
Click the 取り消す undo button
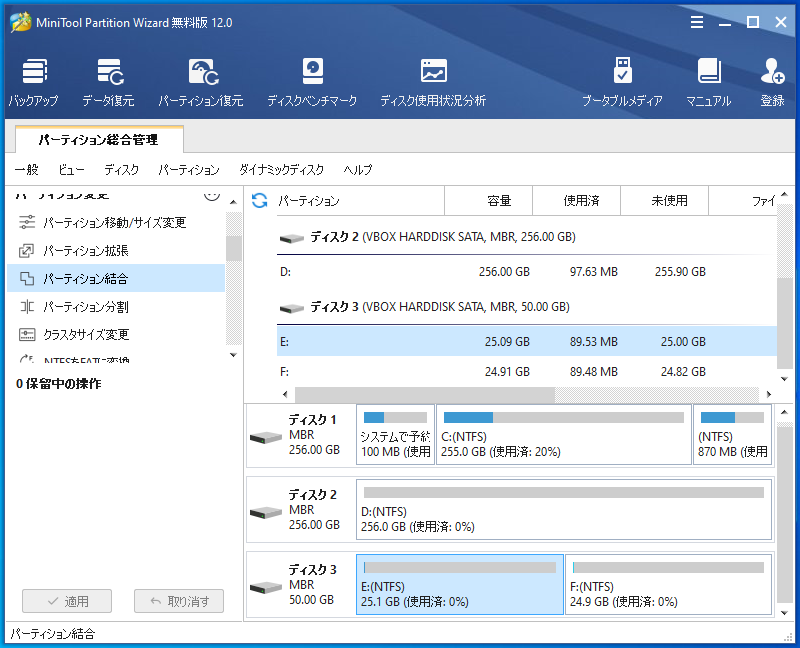point(179,601)
